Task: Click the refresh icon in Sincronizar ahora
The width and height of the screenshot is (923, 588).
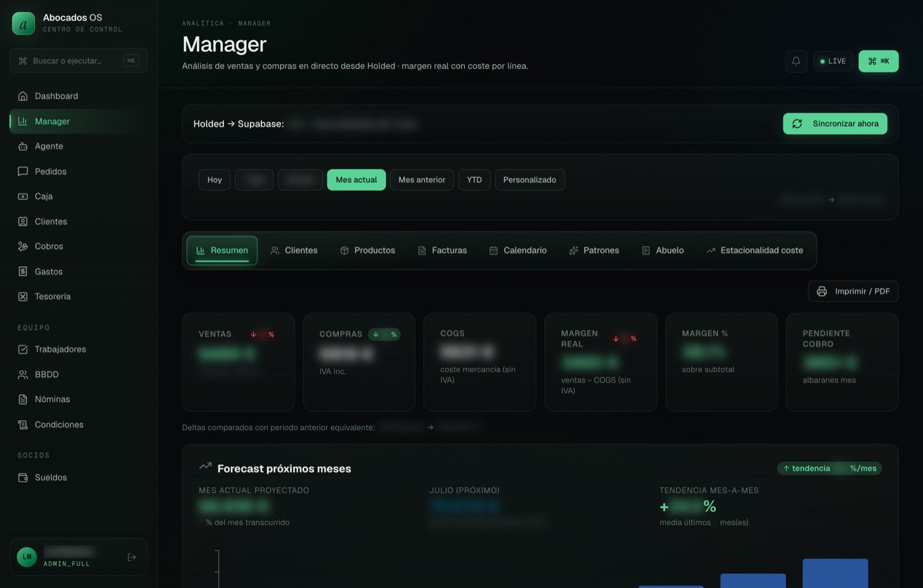Action: (x=797, y=124)
